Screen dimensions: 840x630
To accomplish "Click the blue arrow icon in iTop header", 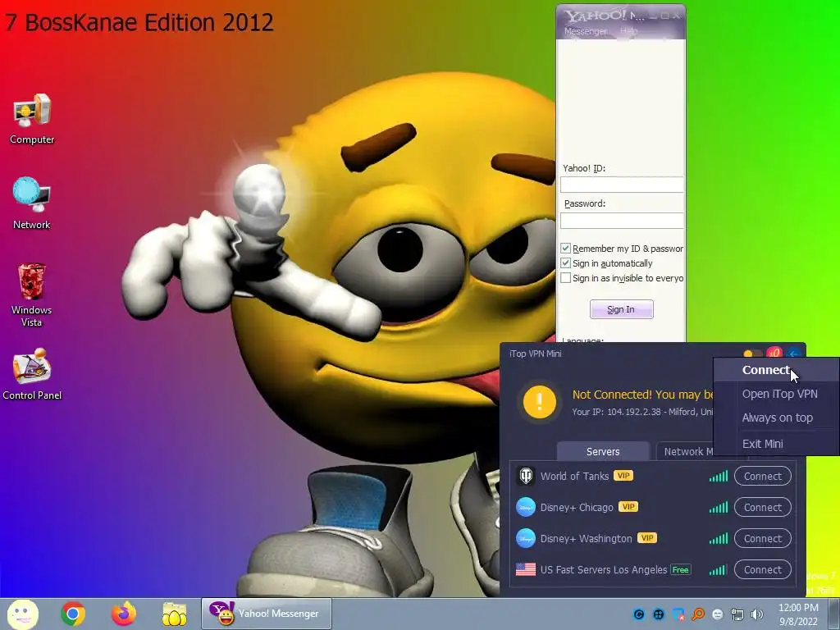I will 794,354.
